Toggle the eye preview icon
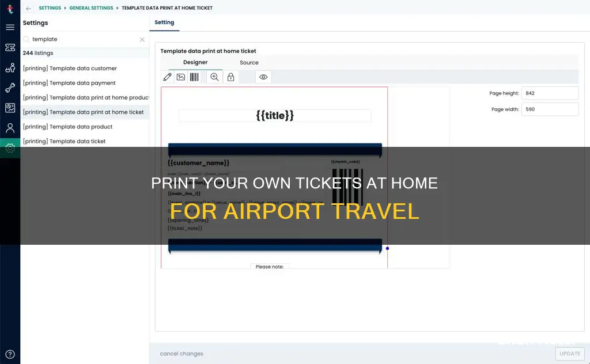This screenshot has width=590, height=364. coord(263,77)
